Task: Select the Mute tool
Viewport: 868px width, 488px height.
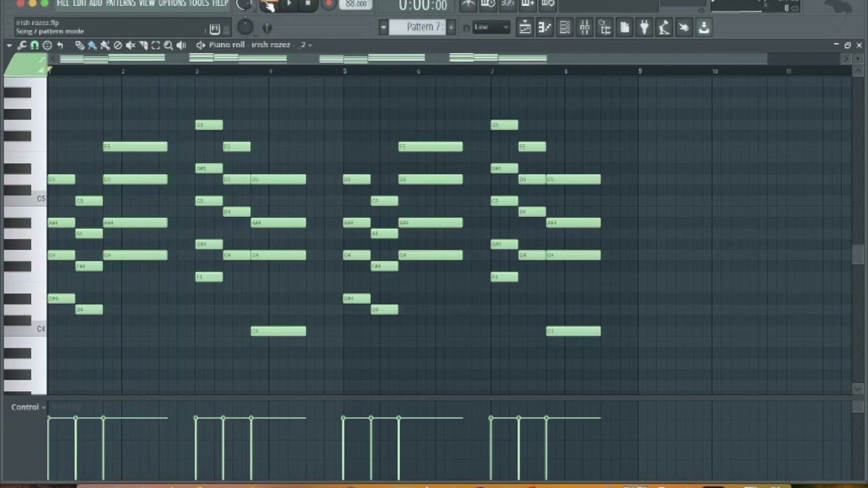Action: [130, 45]
